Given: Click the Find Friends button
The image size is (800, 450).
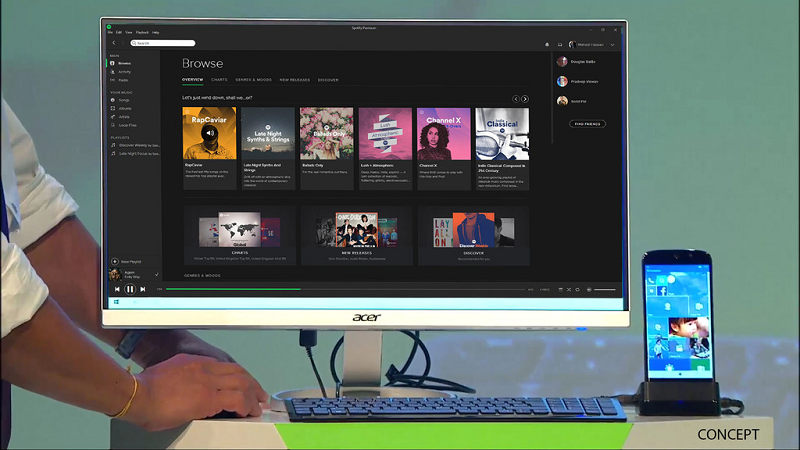Looking at the screenshot, I should [x=587, y=124].
